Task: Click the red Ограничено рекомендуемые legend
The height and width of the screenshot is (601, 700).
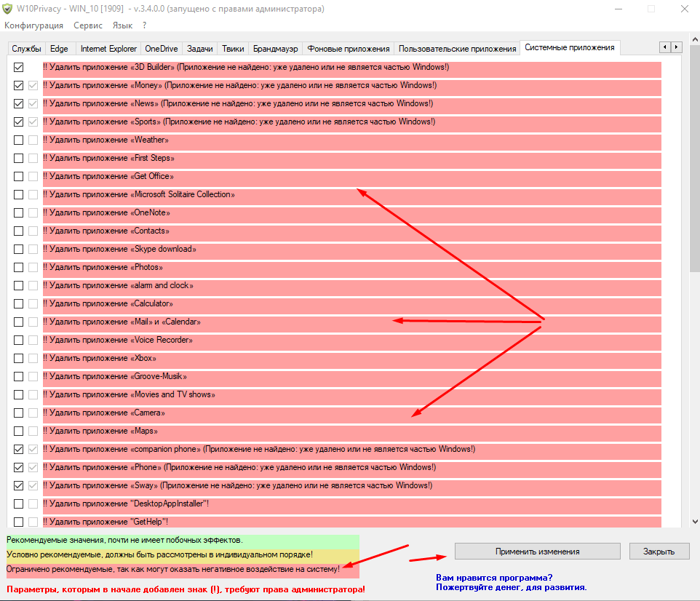Action: pyautogui.click(x=183, y=570)
